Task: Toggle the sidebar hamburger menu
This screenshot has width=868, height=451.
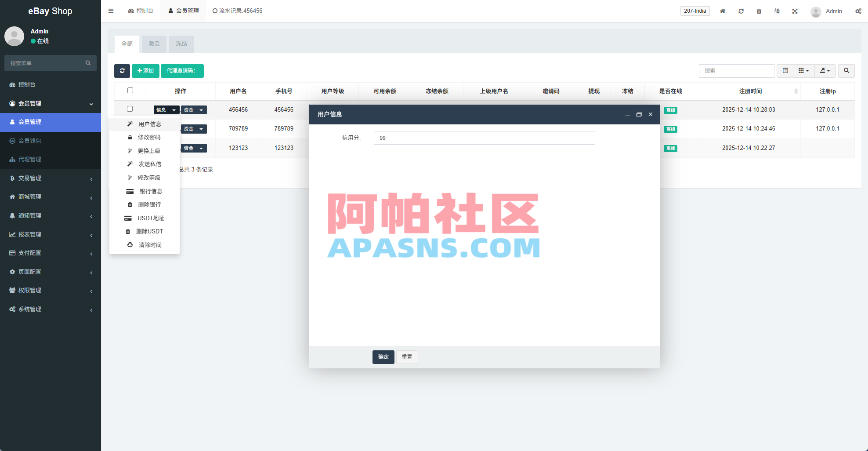Action: pos(111,11)
